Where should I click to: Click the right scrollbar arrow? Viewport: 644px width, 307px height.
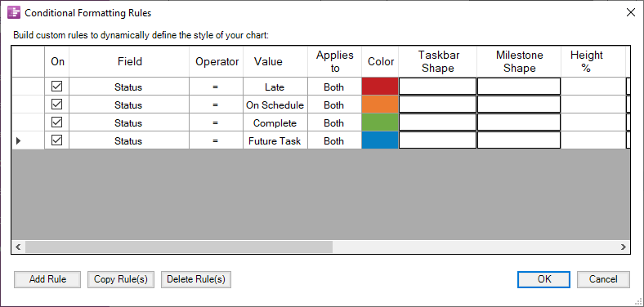click(x=623, y=247)
